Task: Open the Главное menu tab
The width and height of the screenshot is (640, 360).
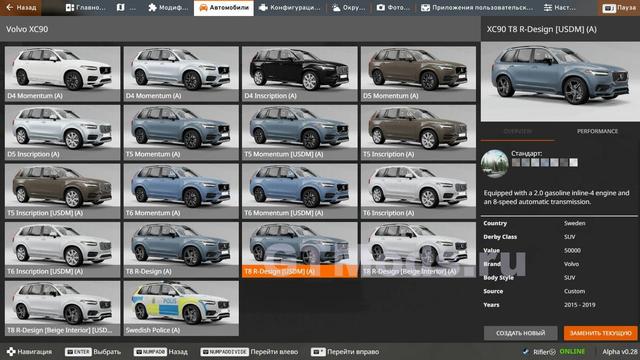Action: 85,8
